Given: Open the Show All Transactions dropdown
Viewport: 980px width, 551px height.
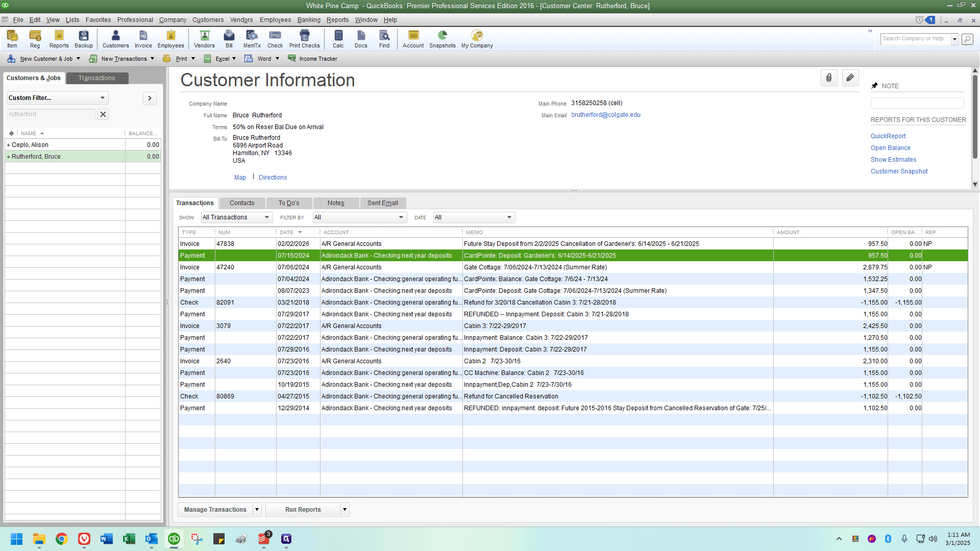Looking at the screenshot, I should pyautogui.click(x=237, y=217).
